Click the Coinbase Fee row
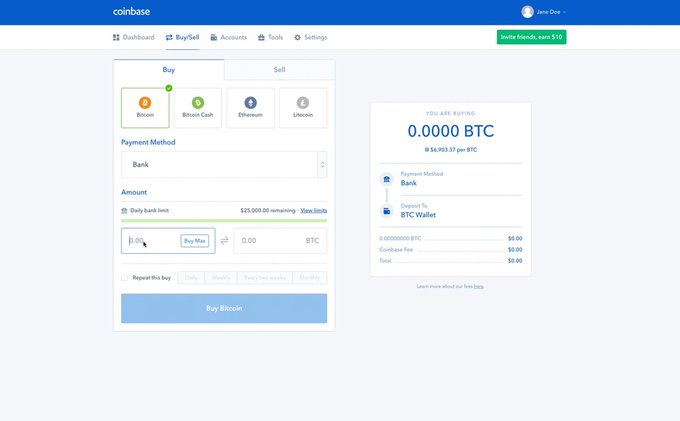The height and width of the screenshot is (421, 680). [x=451, y=250]
